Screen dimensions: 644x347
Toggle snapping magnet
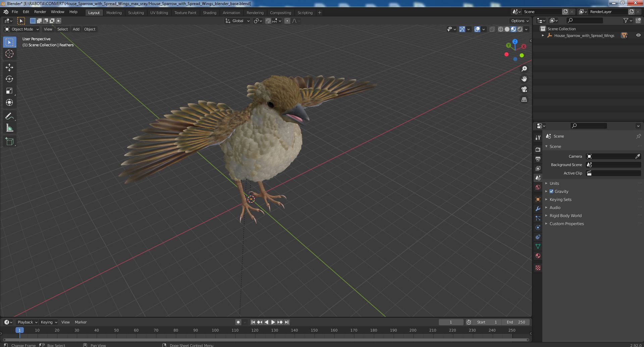[x=268, y=21]
